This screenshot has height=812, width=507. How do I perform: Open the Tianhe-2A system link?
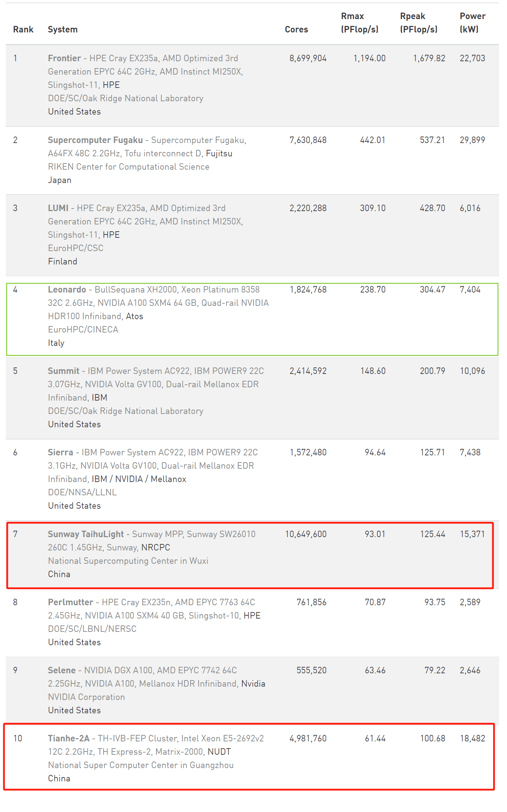pos(69,738)
